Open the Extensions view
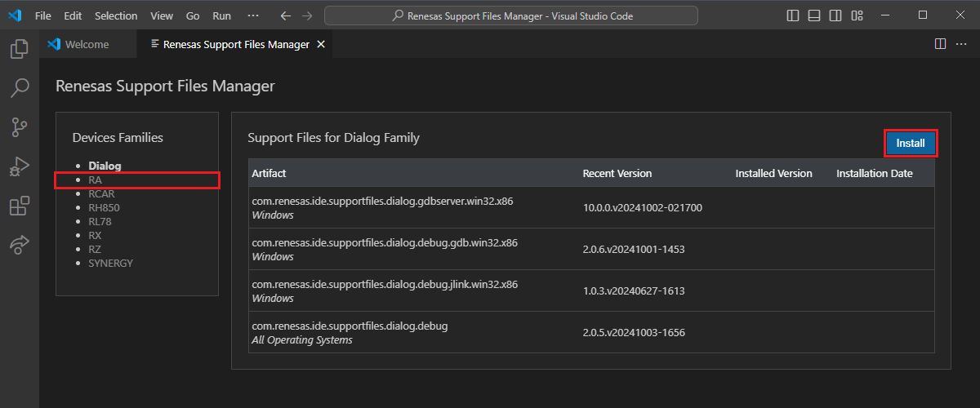The width and height of the screenshot is (980, 408). [x=19, y=206]
